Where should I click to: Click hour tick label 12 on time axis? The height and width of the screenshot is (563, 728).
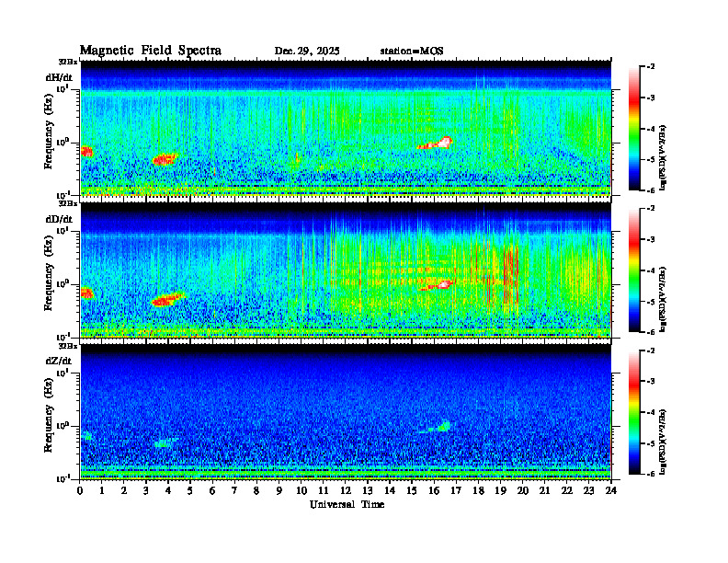[x=345, y=491]
